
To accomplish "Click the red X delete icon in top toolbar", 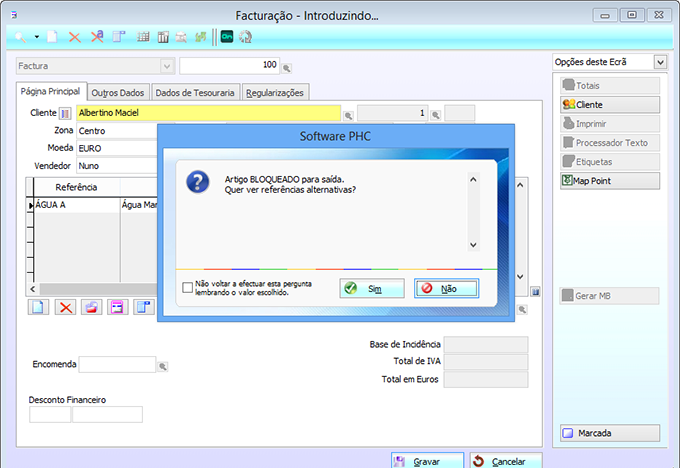I will (75, 37).
